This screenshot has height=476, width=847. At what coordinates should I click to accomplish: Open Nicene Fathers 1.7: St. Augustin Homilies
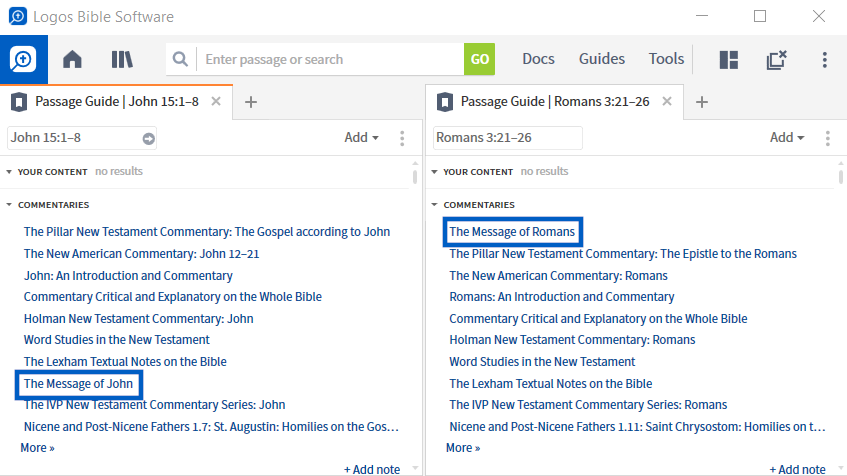(211, 427)
